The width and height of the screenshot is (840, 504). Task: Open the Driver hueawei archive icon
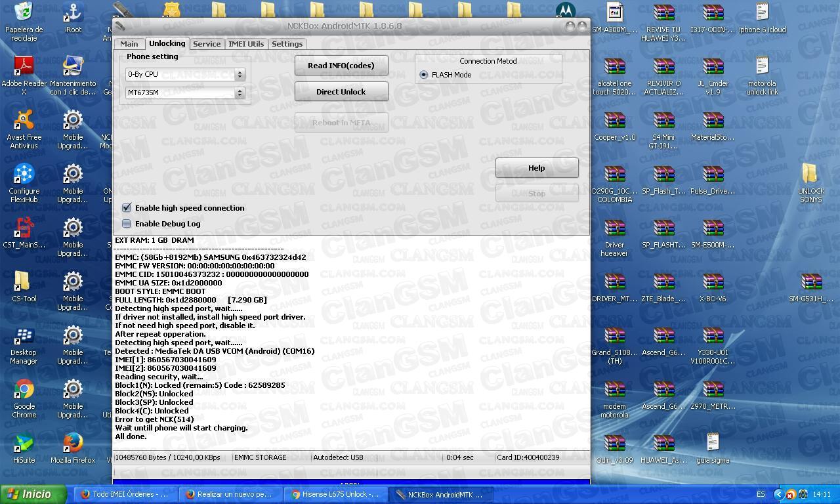pyautogui.click(x=614, y=237)
